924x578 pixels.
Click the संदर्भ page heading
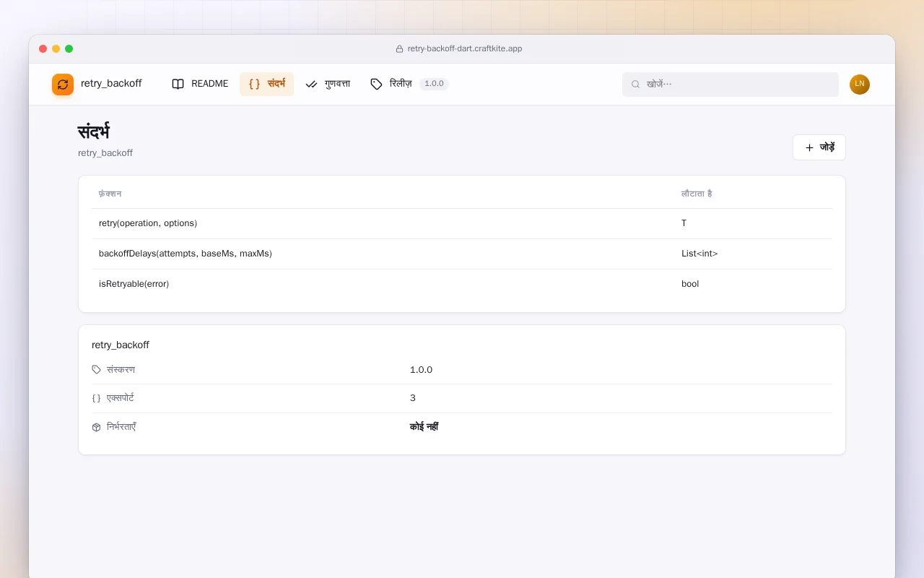94,132
